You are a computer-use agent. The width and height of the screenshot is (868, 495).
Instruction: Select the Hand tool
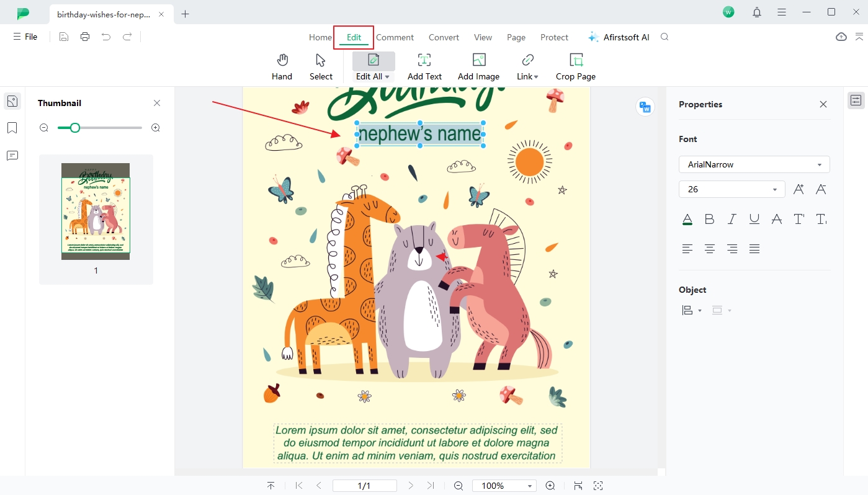click(x=282, y=67)
